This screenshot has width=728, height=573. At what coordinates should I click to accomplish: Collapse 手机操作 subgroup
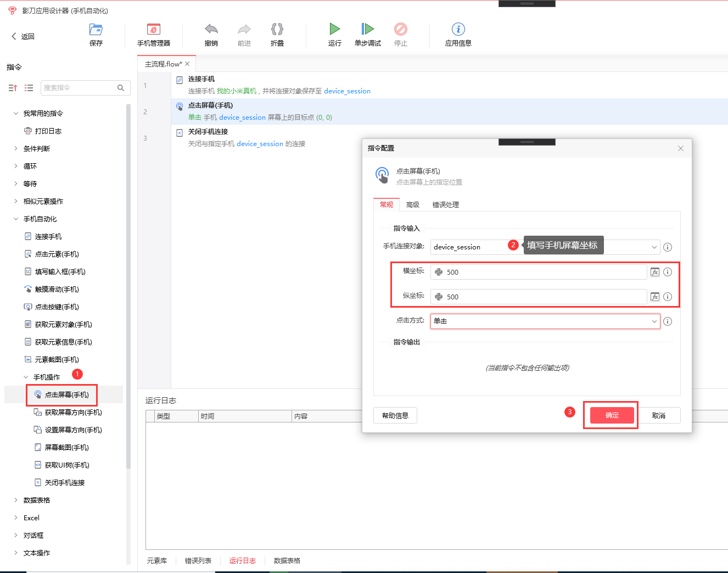(26, 377)
